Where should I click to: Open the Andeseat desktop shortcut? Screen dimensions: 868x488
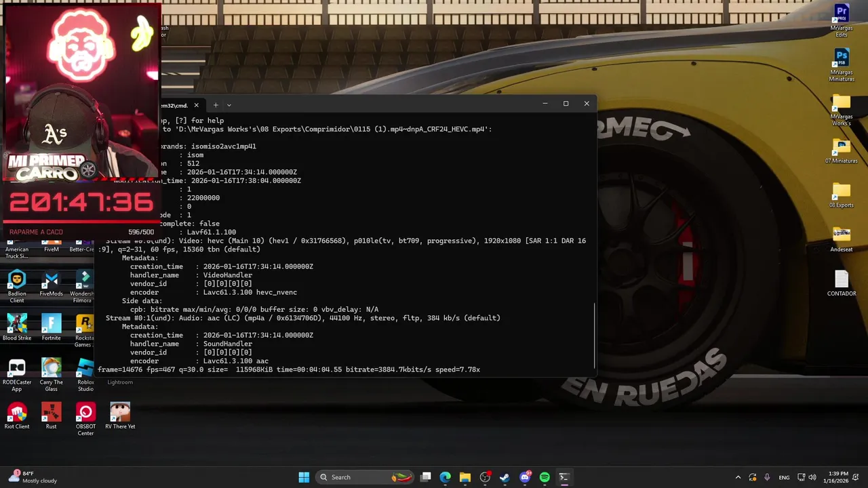coord(842,240)
